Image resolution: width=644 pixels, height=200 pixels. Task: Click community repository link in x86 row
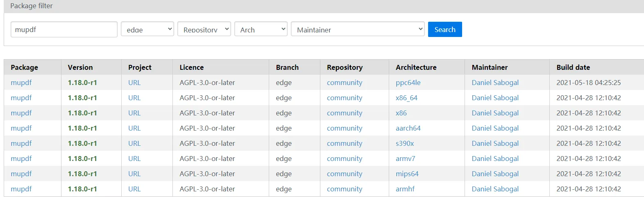coord(345,113)
